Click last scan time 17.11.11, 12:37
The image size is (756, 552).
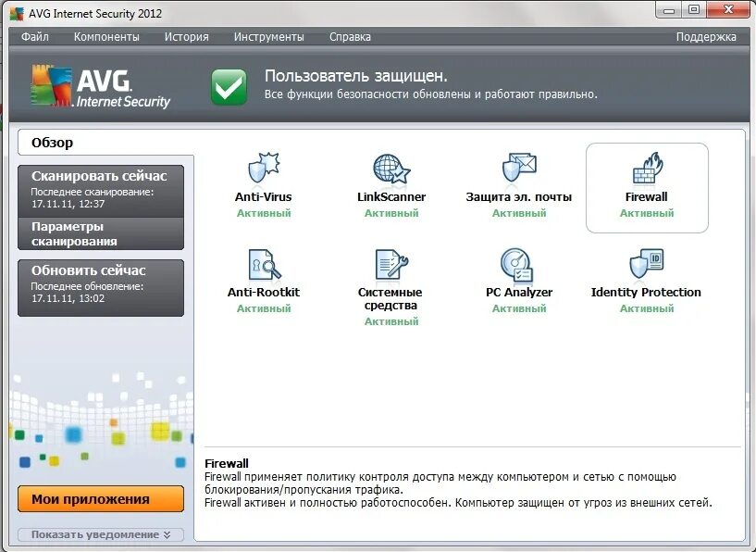[x=68, y=204]
